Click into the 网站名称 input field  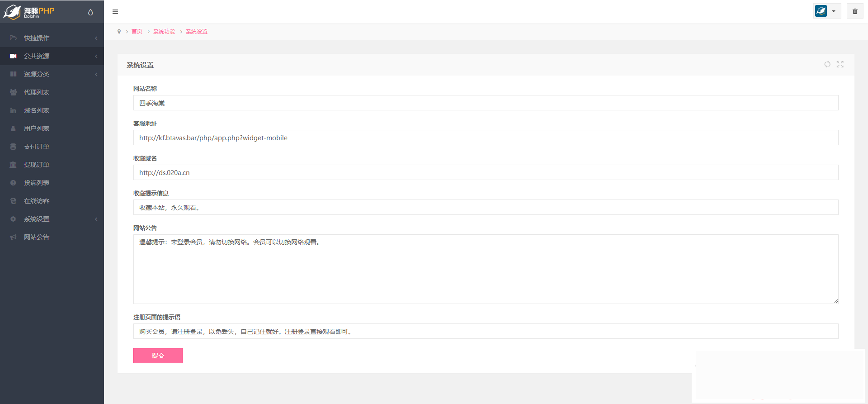click(486, 103)
